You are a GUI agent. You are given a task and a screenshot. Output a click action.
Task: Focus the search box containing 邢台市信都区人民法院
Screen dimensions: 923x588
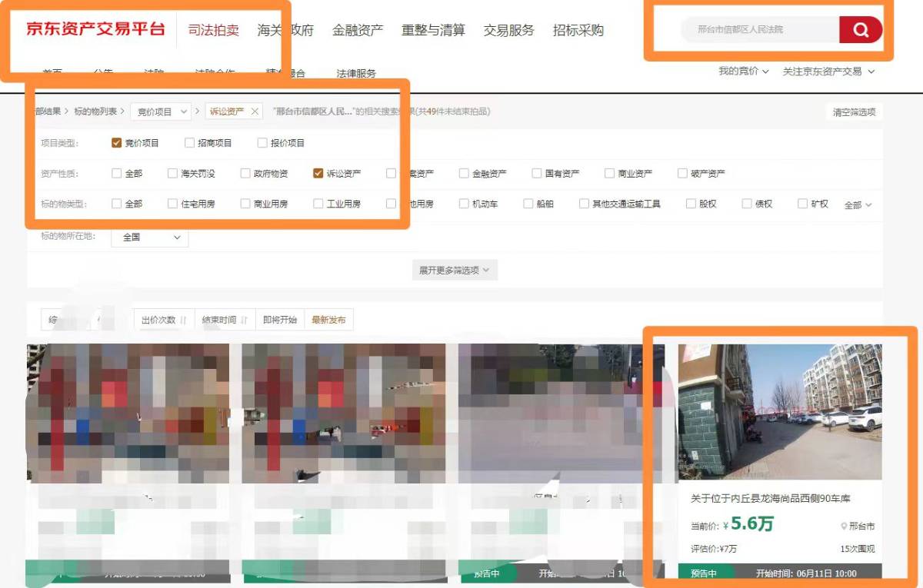click(761, 30)
